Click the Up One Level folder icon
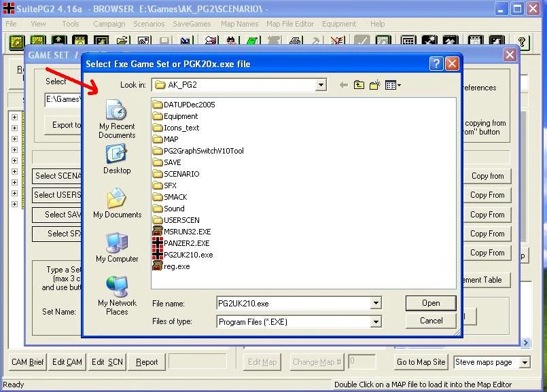The height and width of the screenshot is (392, 547). point(359,85)
